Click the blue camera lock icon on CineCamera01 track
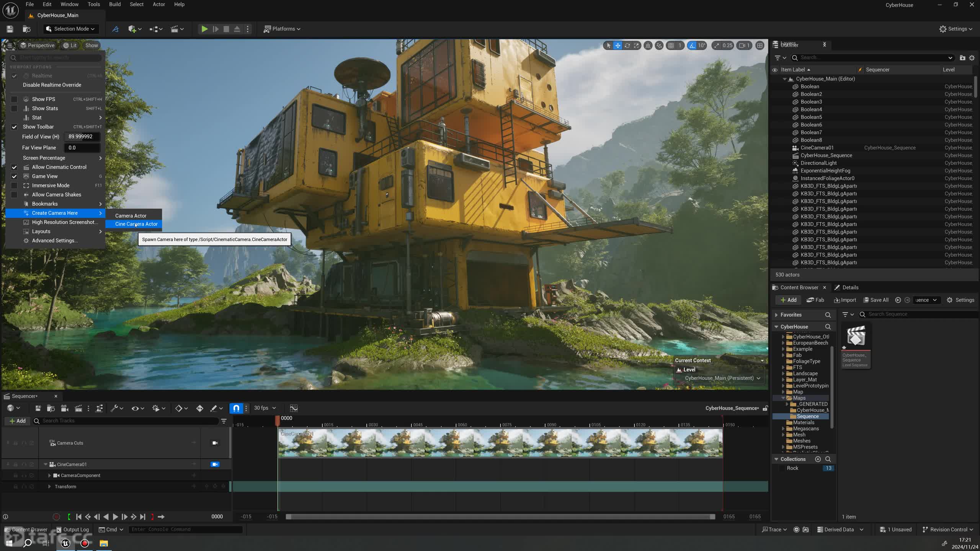The height and width of the screenshot is (551, 980). tap(215, 465)
